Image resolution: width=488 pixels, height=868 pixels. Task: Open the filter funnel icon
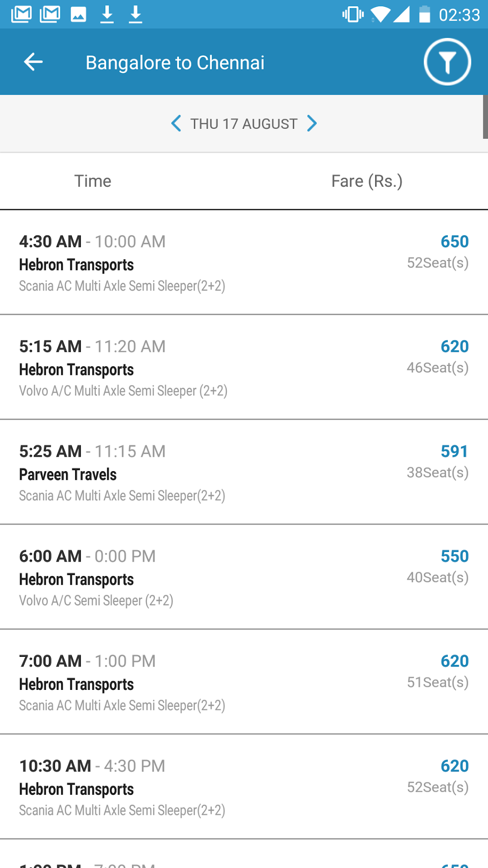[447, 62]
